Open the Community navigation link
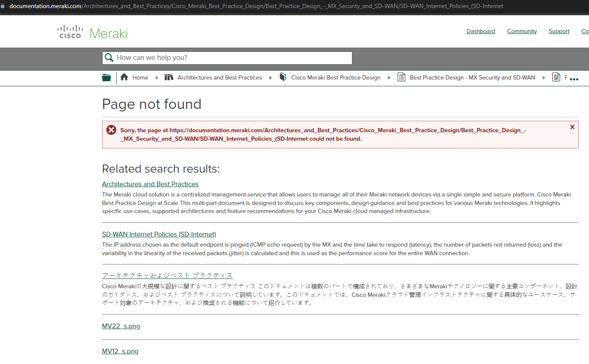589x364 pixels. coord(522,31)
